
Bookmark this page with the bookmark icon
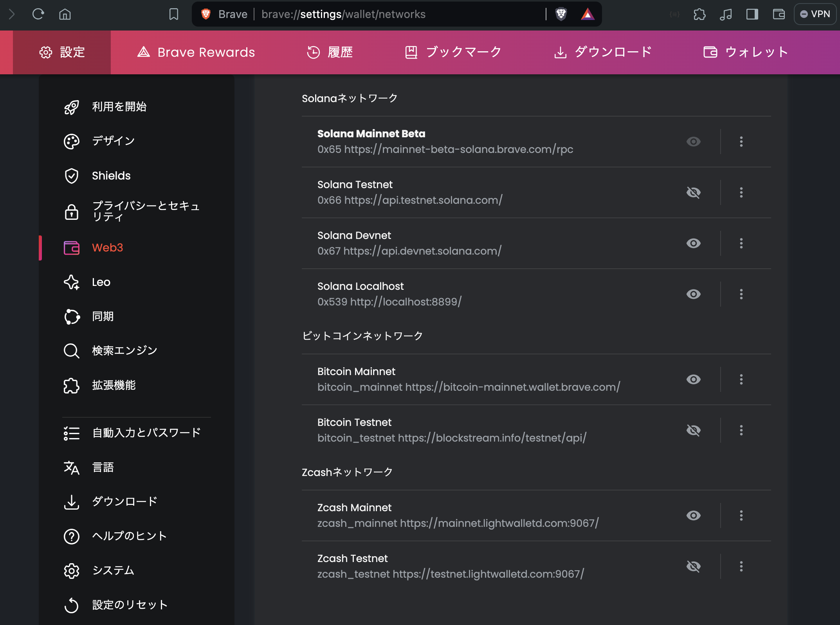[173, 14]
